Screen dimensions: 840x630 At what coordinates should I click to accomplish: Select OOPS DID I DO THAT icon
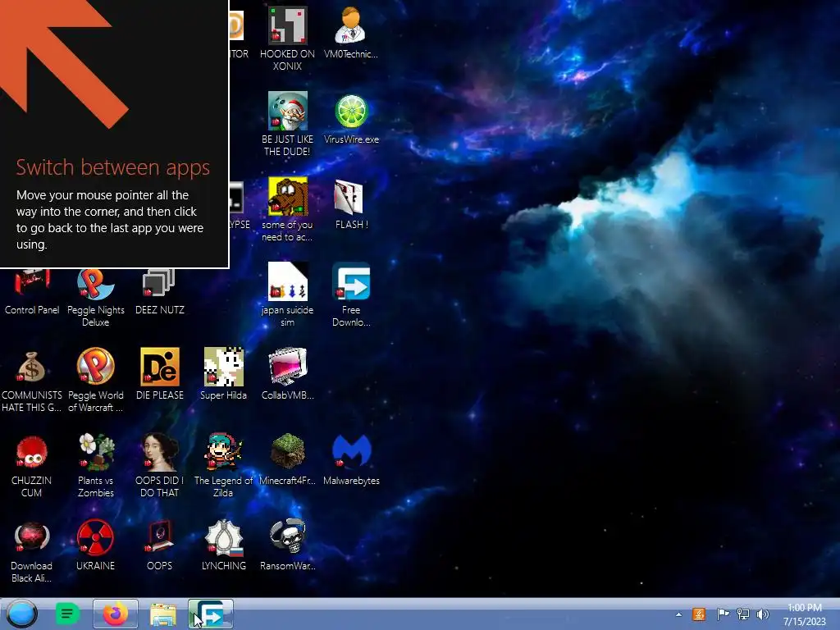[160, 452]
